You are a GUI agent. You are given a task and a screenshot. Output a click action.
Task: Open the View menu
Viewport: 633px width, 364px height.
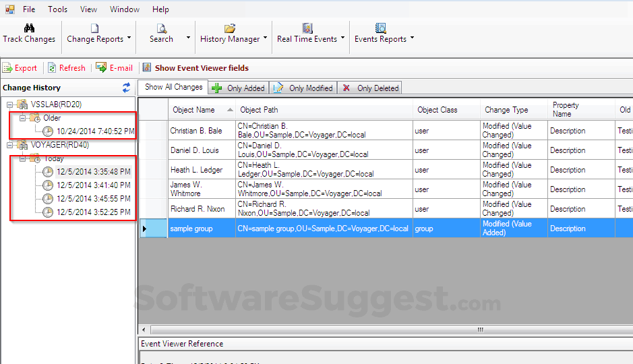(88, 9)
